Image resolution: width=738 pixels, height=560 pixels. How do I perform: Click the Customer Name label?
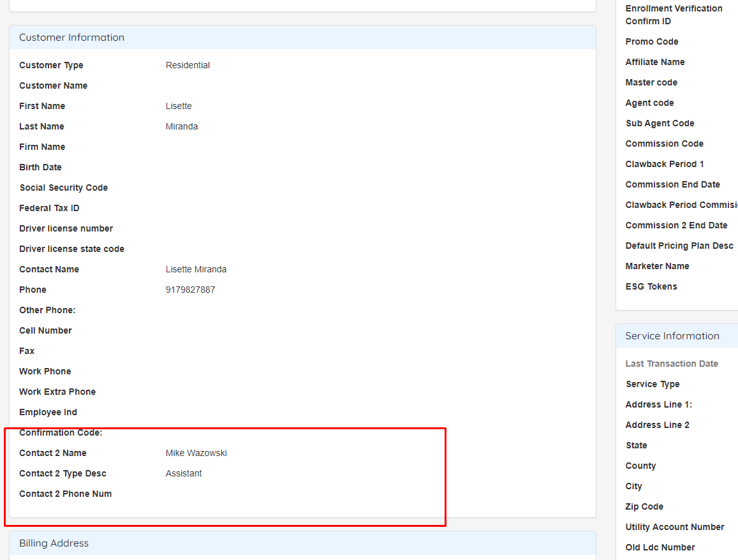point(53,85)
